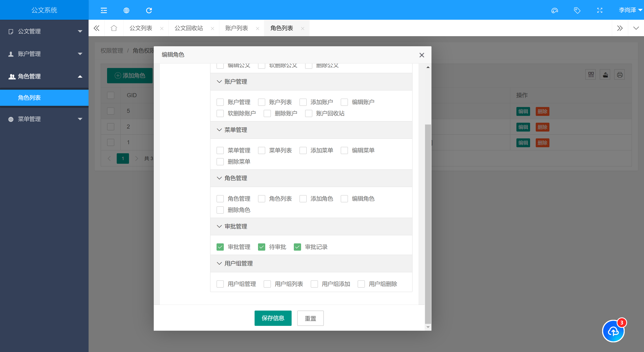Viewport: 644px width, 352px height.
Task: Check the 账户列表 permission checkbox
Action: tap(261, 102)
